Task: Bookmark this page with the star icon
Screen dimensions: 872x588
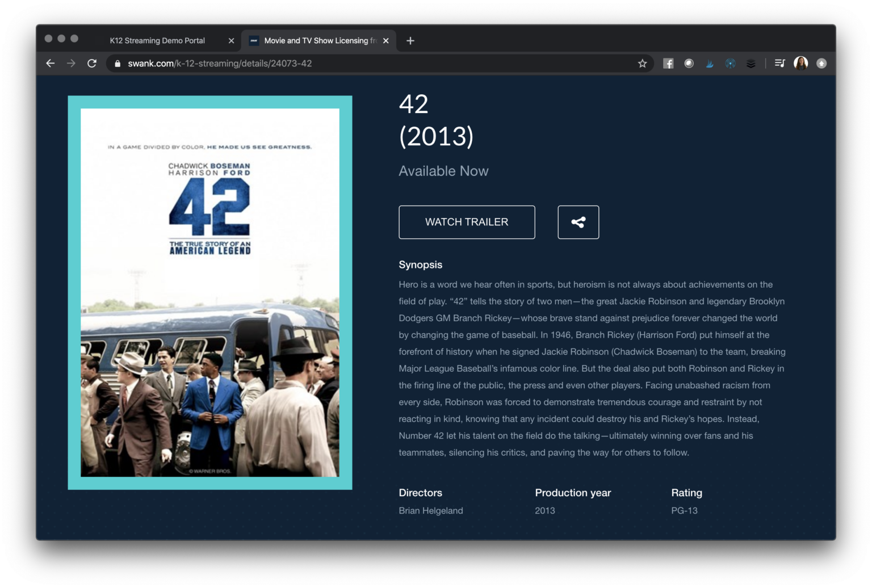Action: (642, 63)
